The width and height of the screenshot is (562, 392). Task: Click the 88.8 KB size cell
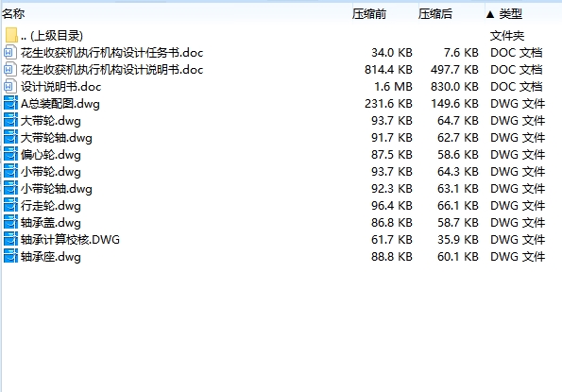(392, 257)
